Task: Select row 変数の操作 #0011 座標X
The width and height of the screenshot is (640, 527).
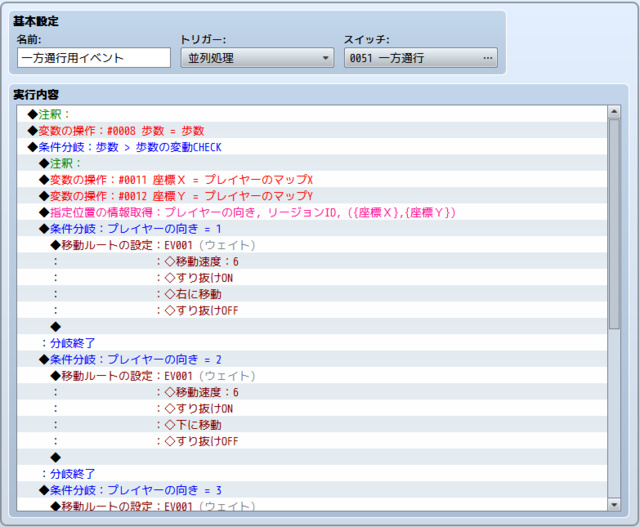Action: pos(312,179)
